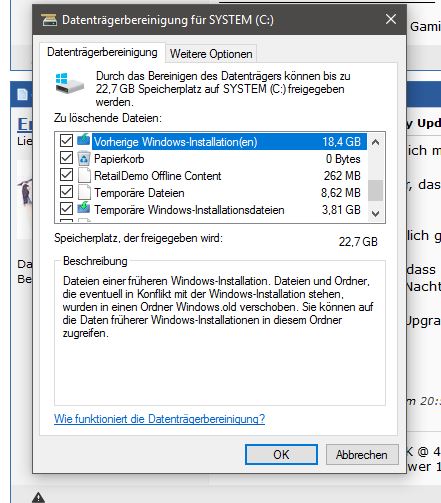Toggle the RetailDemo Offline Content checkbox
This screenshot has width=441, height=503.
click(66, 174)
